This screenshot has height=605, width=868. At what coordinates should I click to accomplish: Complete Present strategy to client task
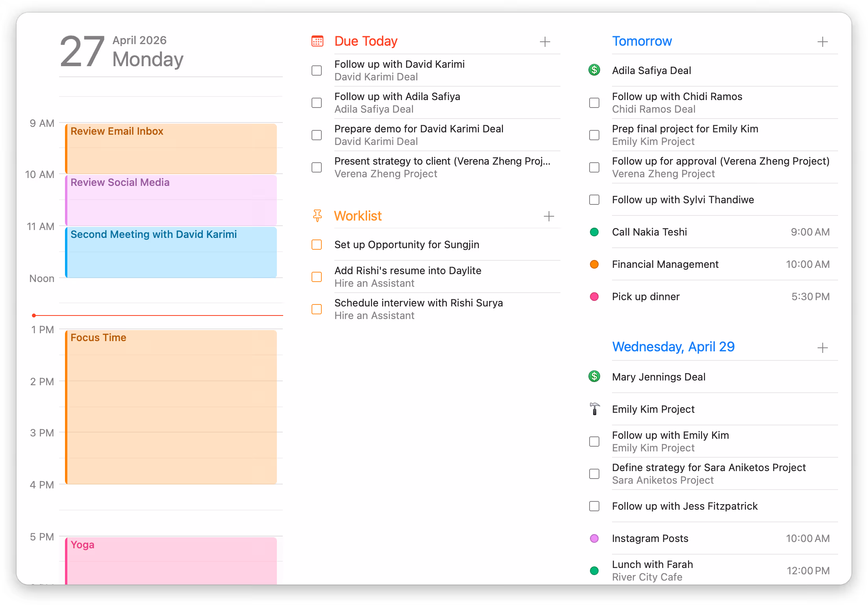click(x=317, y=167)
